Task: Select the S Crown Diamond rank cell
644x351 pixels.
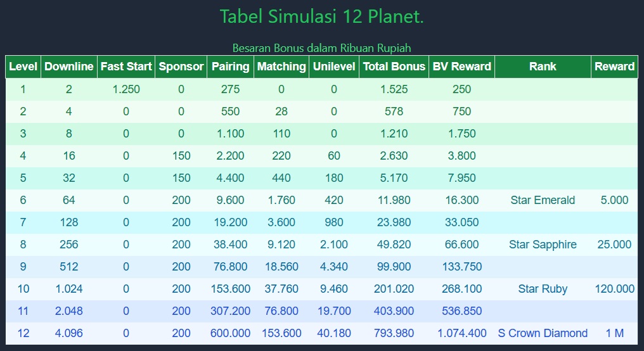Action: (543, 333)
